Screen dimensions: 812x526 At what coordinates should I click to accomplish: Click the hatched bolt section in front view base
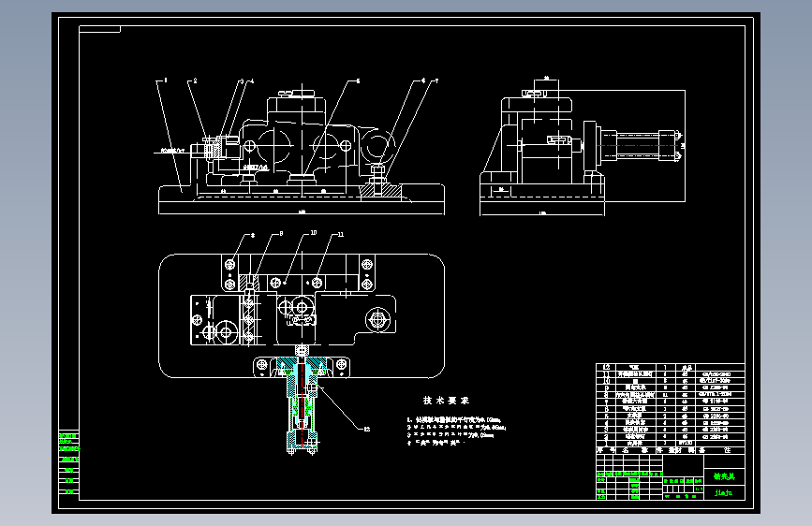coord(380,190)
